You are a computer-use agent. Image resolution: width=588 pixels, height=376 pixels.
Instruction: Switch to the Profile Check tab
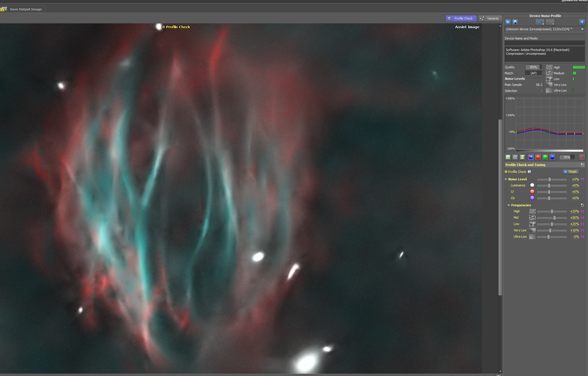461,18
